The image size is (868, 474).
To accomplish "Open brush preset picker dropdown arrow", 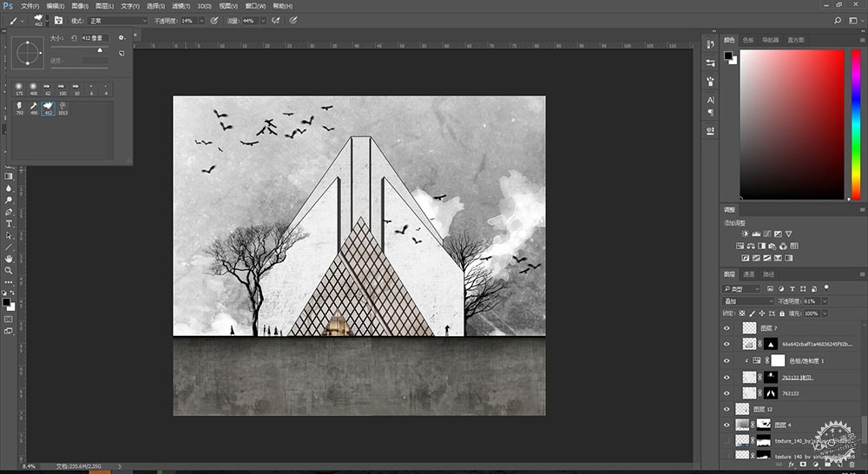I will [x=47, y=21].
